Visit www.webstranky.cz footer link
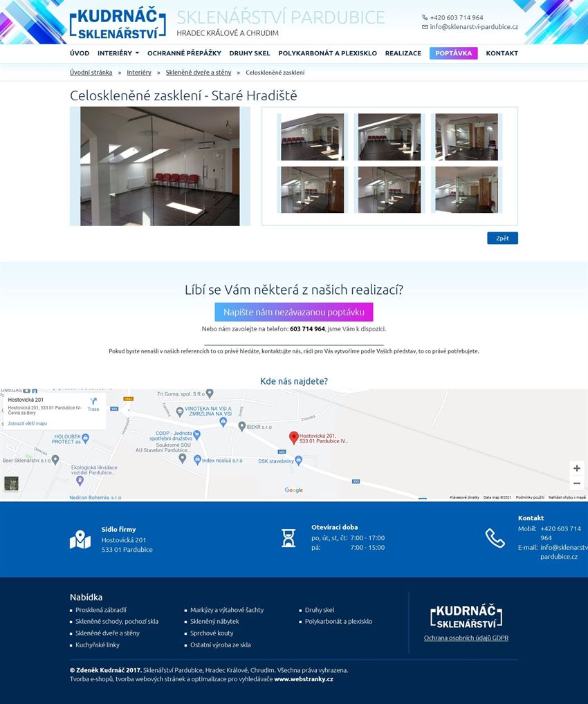The image size is (588, 704). (304, 679)
